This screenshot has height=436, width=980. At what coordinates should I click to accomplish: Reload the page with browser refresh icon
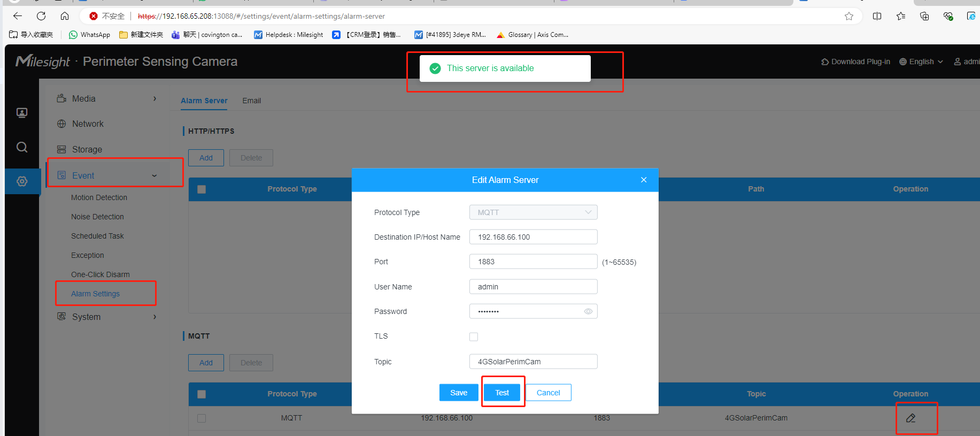click(41, 16)
